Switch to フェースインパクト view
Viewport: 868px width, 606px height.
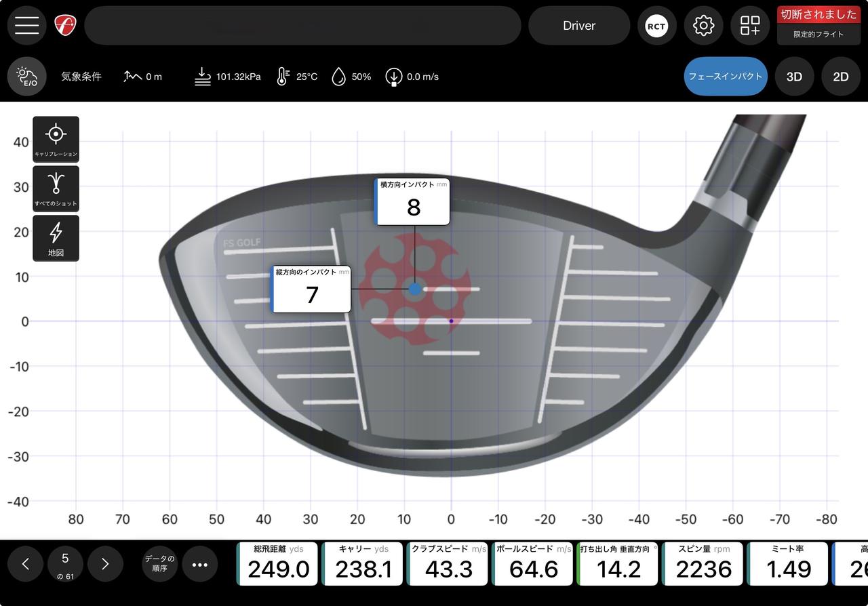pyautogui.click(x=726, y=77)
